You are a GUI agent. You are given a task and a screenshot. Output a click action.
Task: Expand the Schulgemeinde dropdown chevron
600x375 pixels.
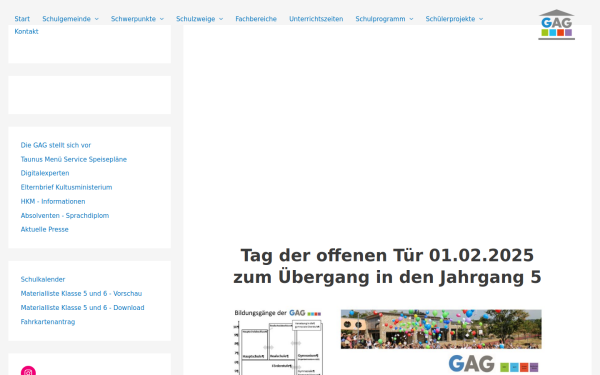point(96,19)
